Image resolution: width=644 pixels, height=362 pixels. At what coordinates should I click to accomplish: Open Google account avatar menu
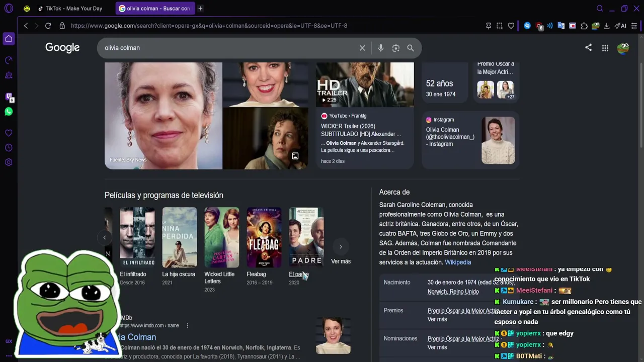[x=623, y=48]
